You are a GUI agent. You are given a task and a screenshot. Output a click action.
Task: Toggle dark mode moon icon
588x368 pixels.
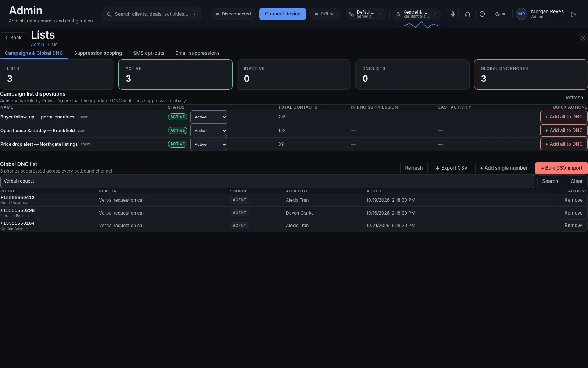[500, 14]
